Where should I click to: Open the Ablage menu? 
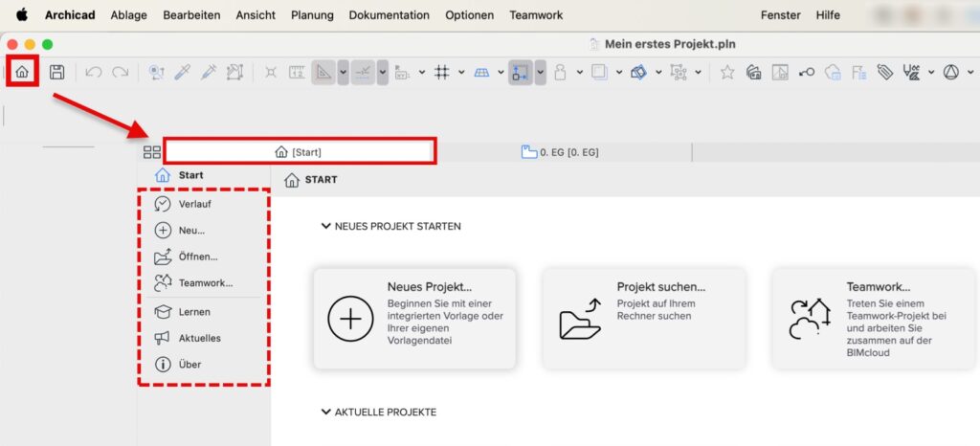(129, 15)
